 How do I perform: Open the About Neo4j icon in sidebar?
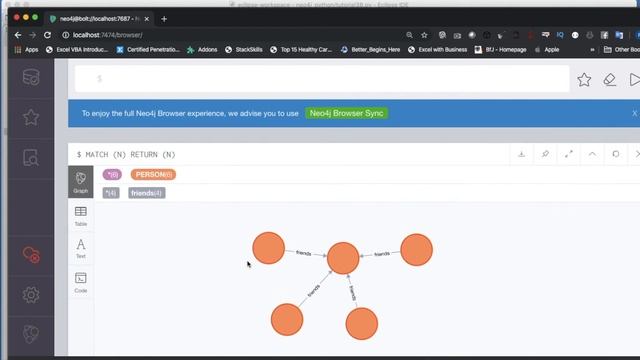click(x=31, y=334)
